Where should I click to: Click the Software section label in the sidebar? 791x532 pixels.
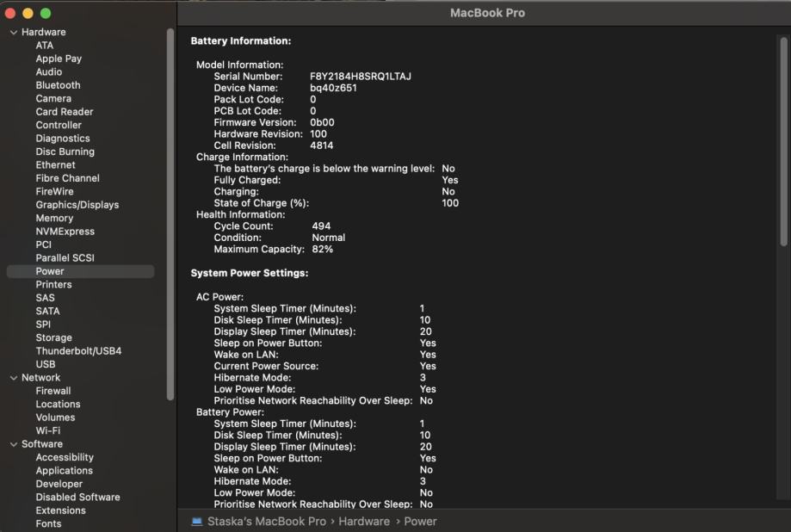(42, 444)
